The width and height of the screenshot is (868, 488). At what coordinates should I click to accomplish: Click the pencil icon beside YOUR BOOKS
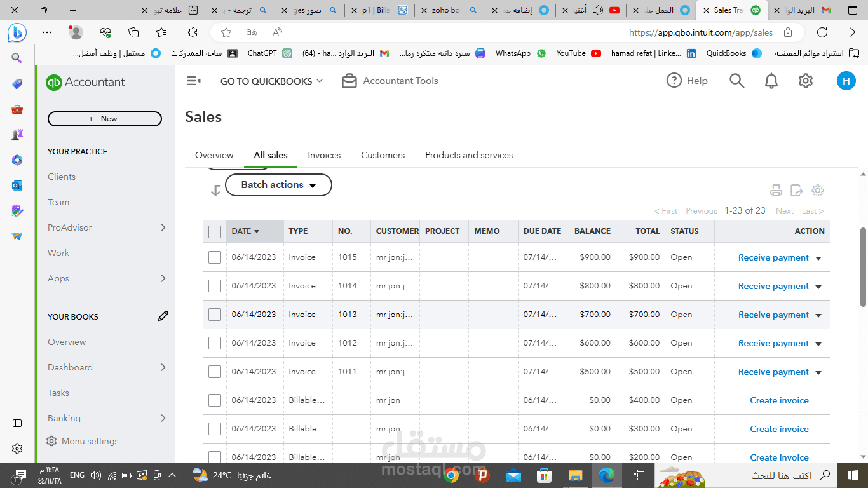[163, 316]
